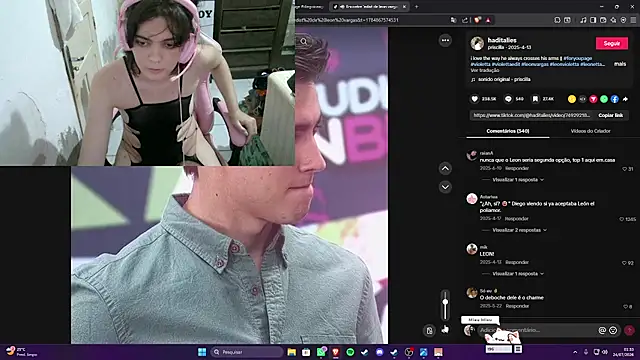Click 'Ver tradução' link

pos(485,70)
